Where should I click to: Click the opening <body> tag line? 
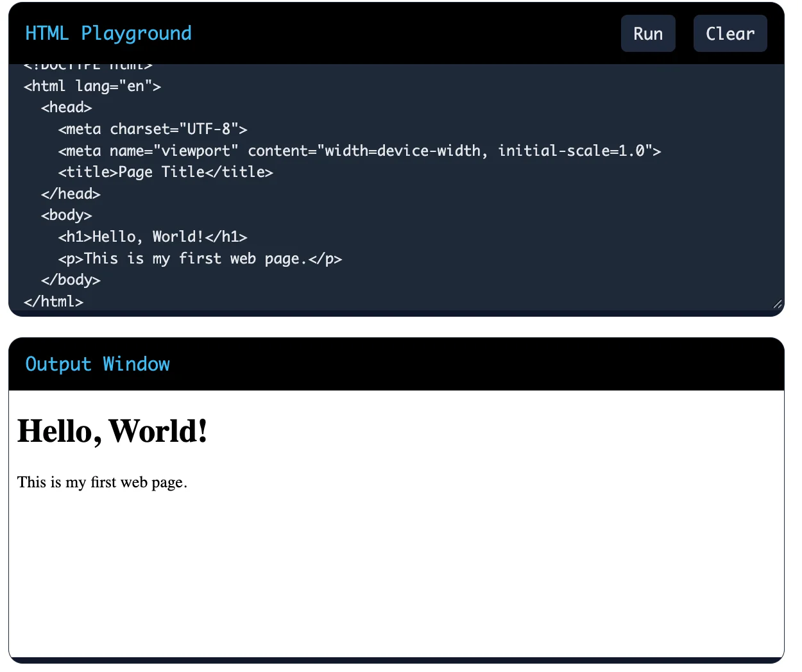[x=67, y=215]
